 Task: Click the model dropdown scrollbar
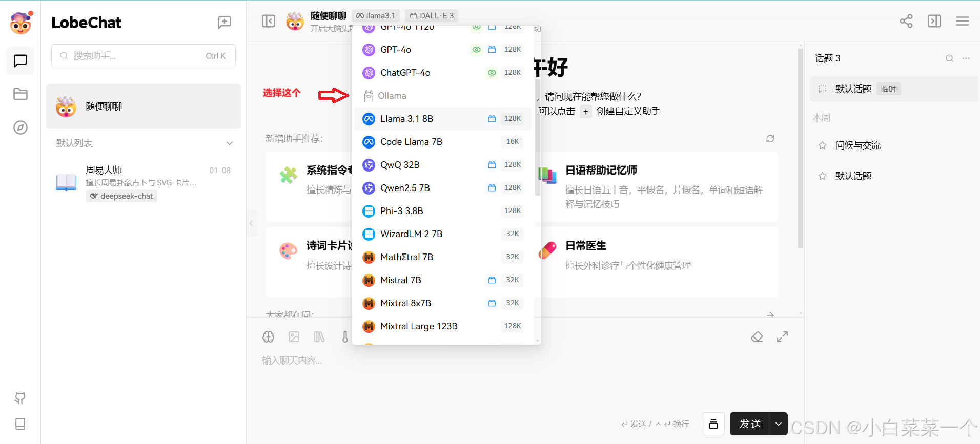click(x=537, y=137)
